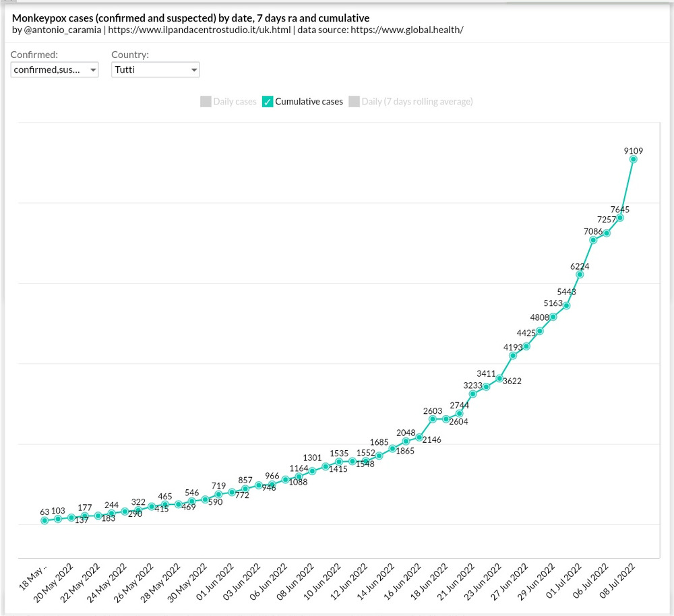
Task: Select the data point labeled 4193
Action: point(513,355)
